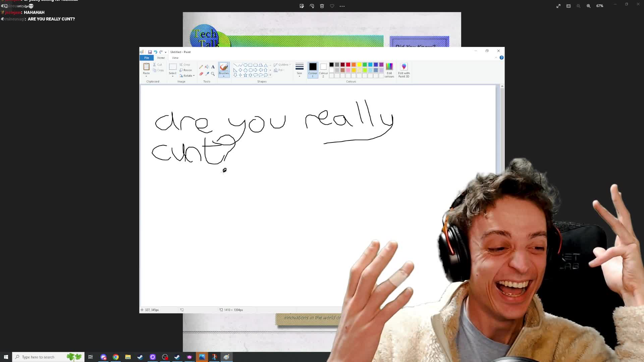Click the favourite heart icon in photo viewer
Image resolution: width=644 pixels, height=362 pixels.
click(x=332, y=6)
